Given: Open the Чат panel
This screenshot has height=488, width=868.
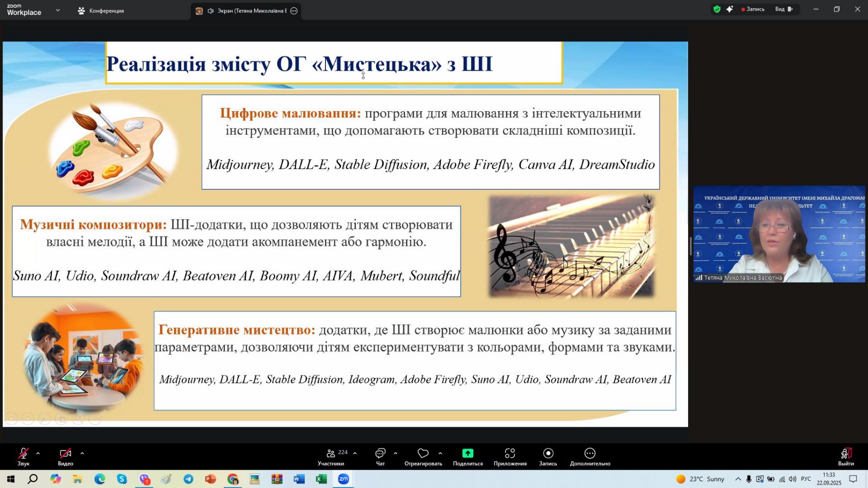Looking at the screenshot, I should coord(380,456).
